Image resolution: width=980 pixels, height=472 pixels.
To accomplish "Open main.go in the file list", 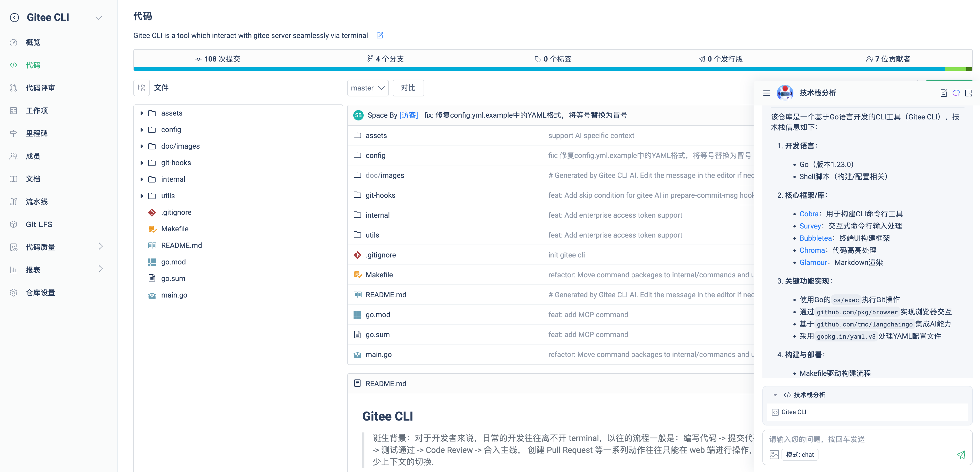I will pos(379,354).
